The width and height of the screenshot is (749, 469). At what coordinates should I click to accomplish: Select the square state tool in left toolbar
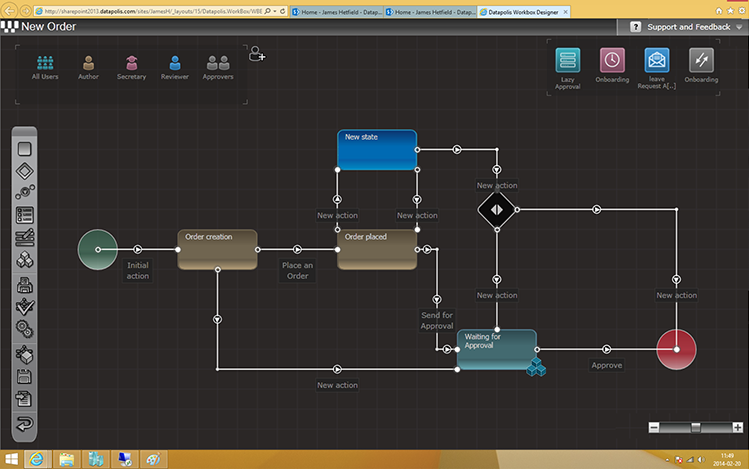coord(24,149)
